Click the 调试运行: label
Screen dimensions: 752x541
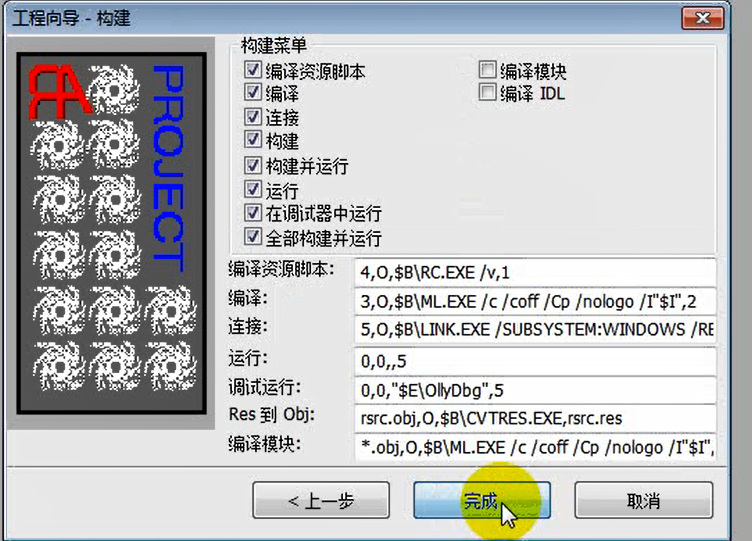[x=265, y=388]
